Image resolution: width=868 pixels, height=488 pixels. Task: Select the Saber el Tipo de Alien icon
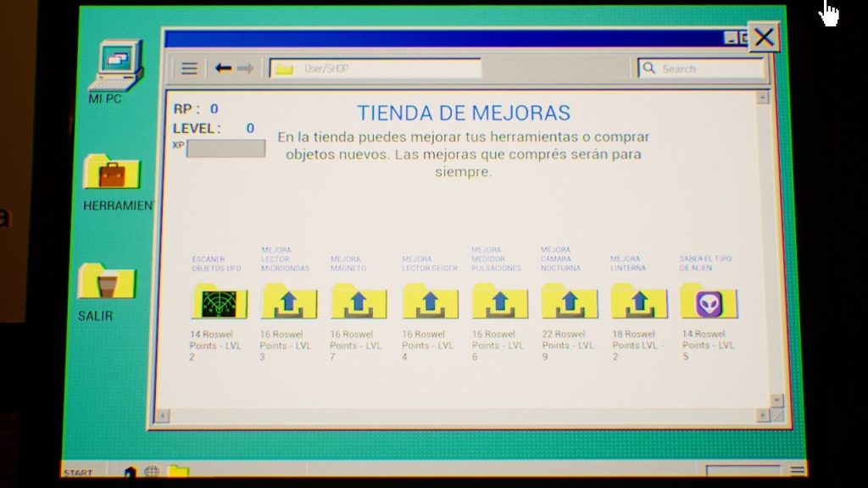pyautogui.click(x=709, y=302)
